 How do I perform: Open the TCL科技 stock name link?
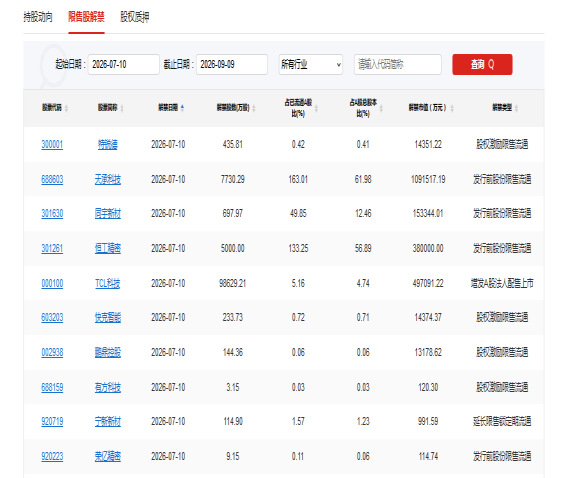[108, 284]
